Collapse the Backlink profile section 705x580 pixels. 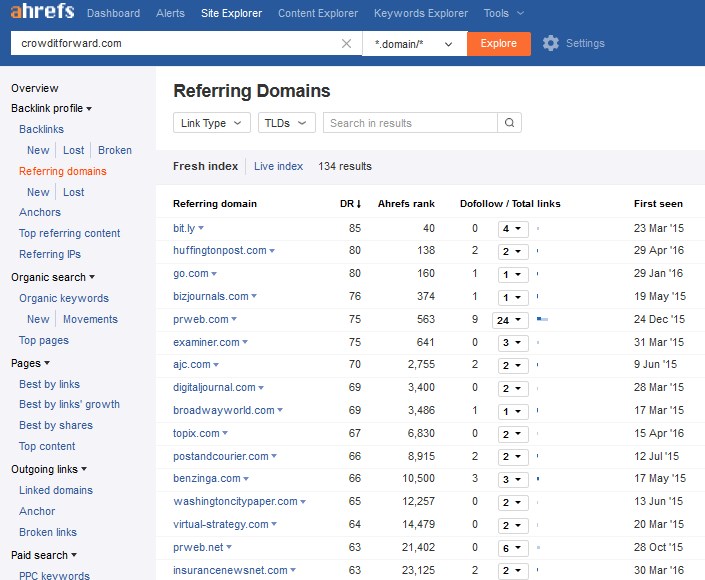point(51,108)
